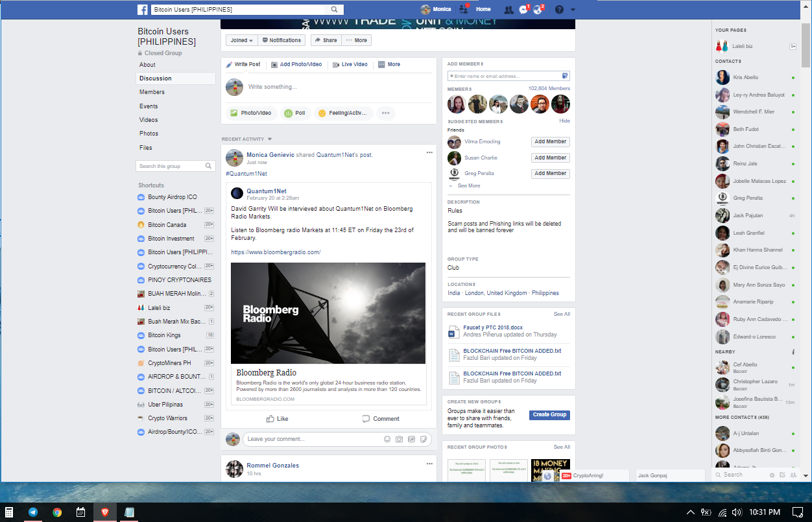This screenshot has width=812, height=522.
Task: Attach a photo using comment camera icon
Action: click(x=400, y=439)
